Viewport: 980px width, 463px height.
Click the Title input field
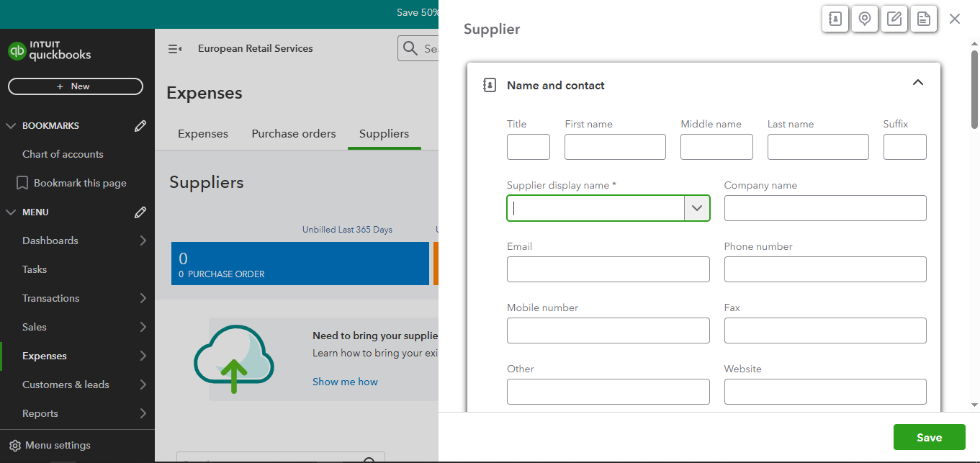point(529,147)
